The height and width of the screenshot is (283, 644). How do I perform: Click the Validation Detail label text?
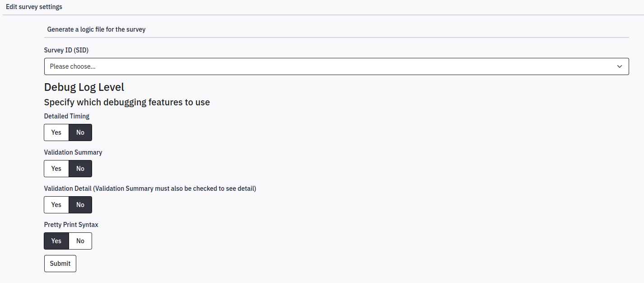[150, 189]
